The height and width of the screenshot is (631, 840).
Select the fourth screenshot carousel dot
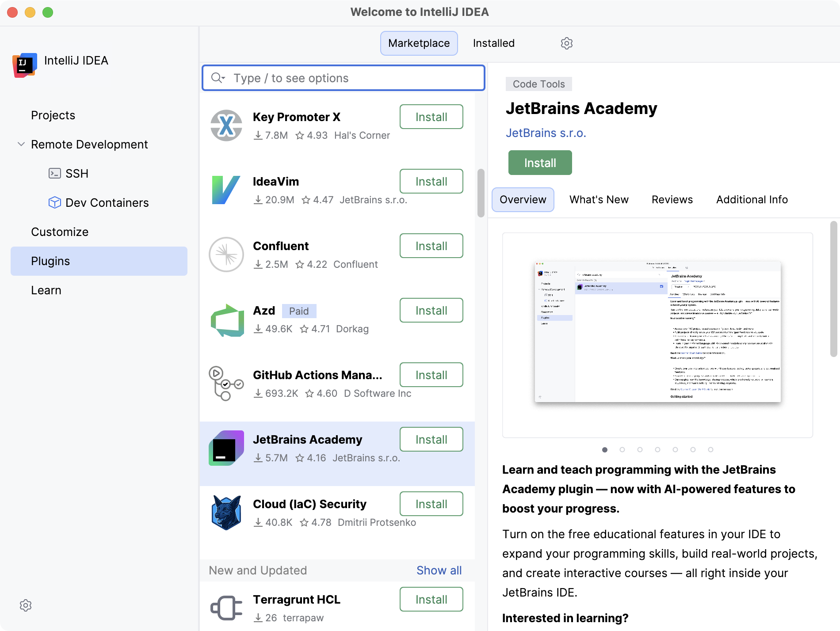(657, 450)
